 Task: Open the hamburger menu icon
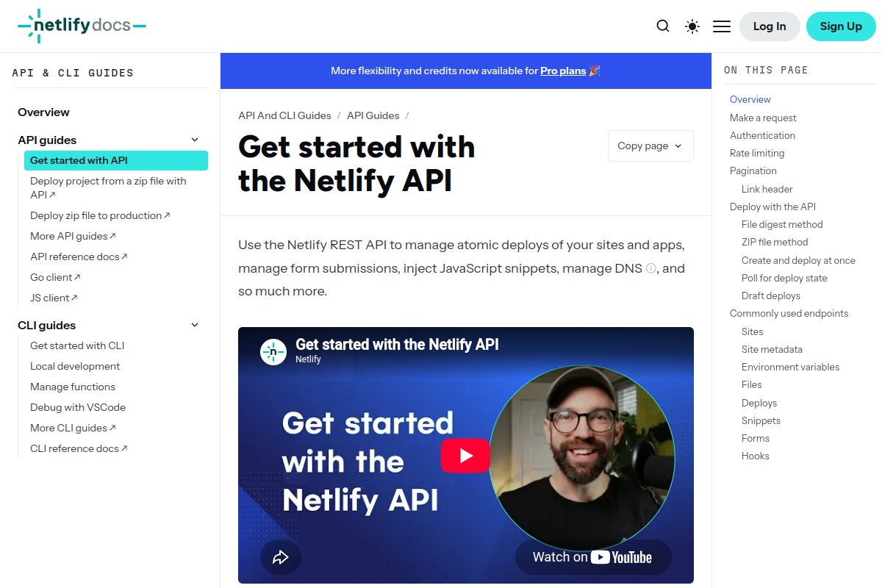[722, 26]
